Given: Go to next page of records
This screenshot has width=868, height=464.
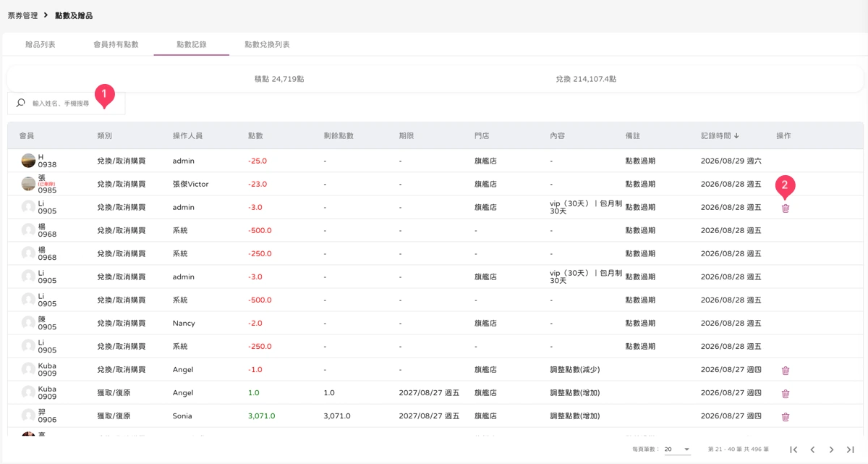Looking at the screenshot, I should 831,450.
